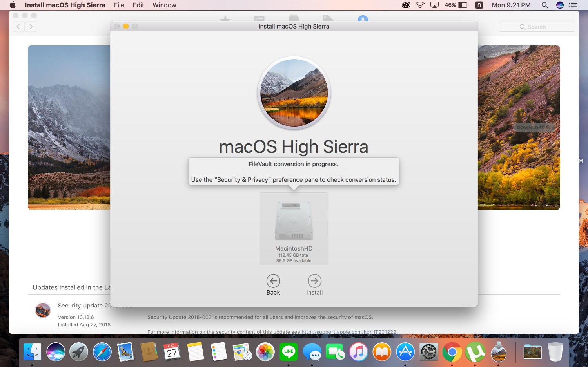588x367 pixels.
Task: Click the App Store Search field
Action: (537, 27)
